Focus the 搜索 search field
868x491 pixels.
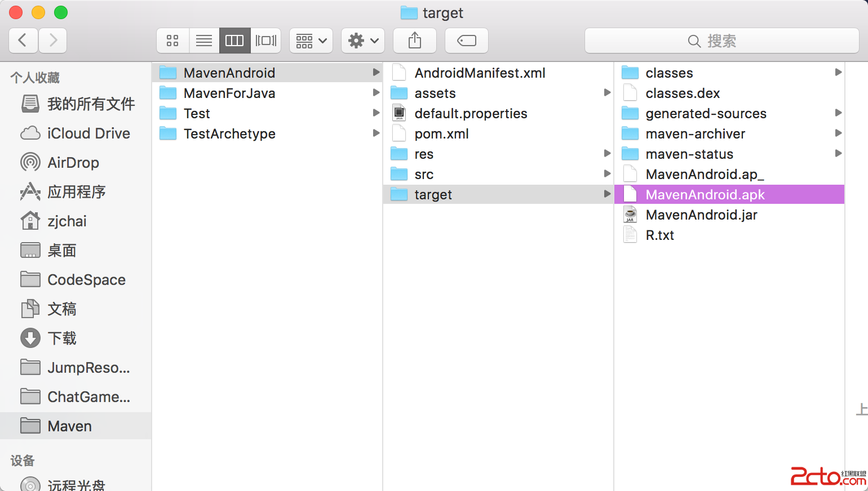pyautogui.click(x=722, y=41)
